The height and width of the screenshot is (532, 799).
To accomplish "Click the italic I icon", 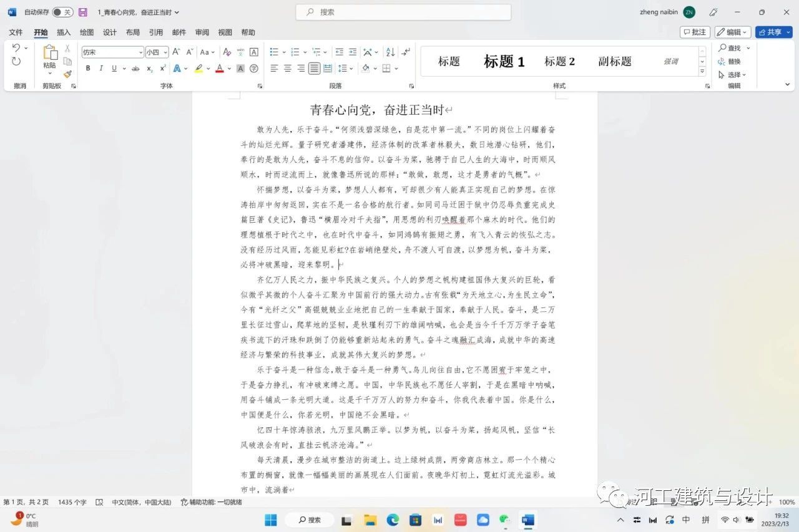I will click(x=101, y=69).
